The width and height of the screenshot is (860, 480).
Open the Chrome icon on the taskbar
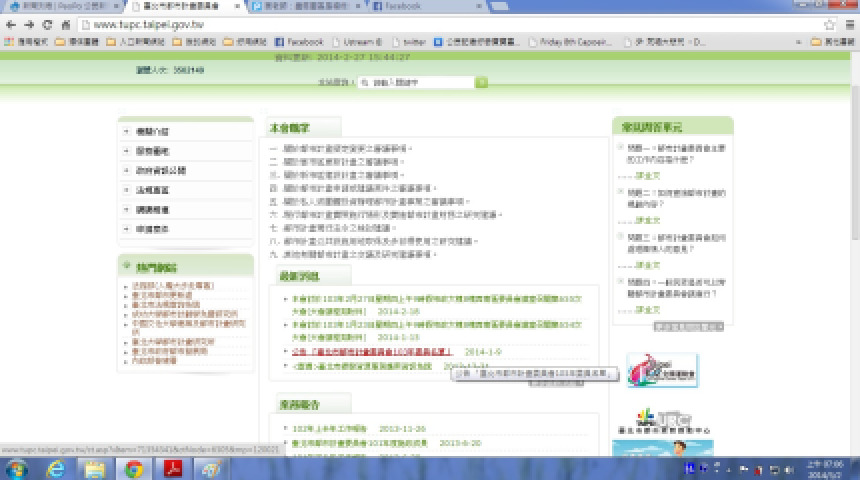[x=133, y=468]
